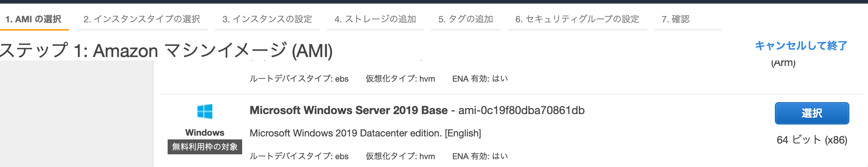Click the 無料利用枠の対象 badge
This screenshot has height=167, width=868.
(205, 147)
